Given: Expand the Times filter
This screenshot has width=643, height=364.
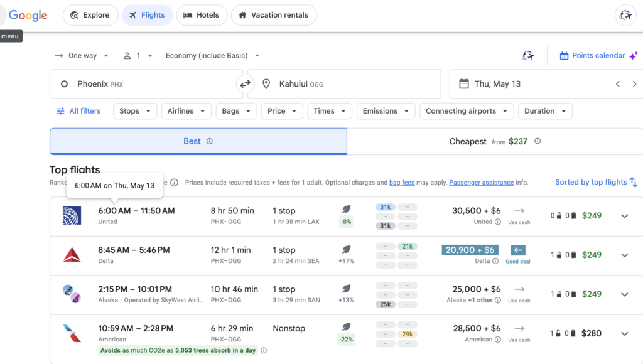Looking at the screenshot, I should tap(330, 111).
